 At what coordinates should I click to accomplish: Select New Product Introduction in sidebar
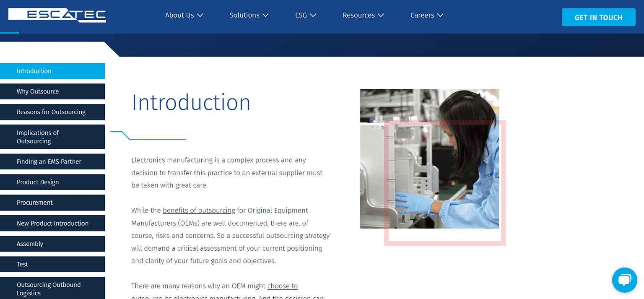point(52,223)
